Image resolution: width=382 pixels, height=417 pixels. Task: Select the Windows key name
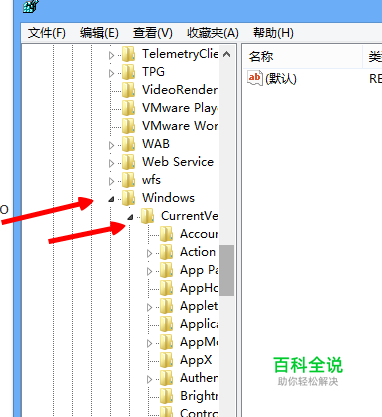tap(168, 198)
